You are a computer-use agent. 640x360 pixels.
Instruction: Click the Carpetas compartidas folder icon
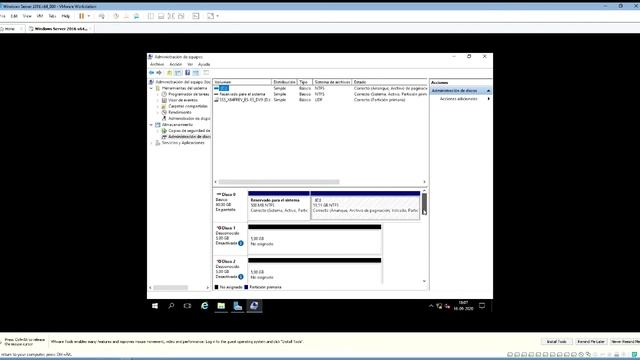coord(164,106)
